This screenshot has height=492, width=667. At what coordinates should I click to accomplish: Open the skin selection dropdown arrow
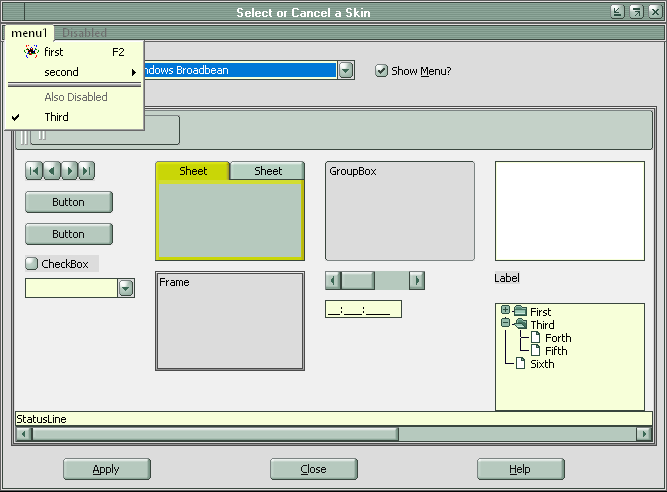(346, 70)
